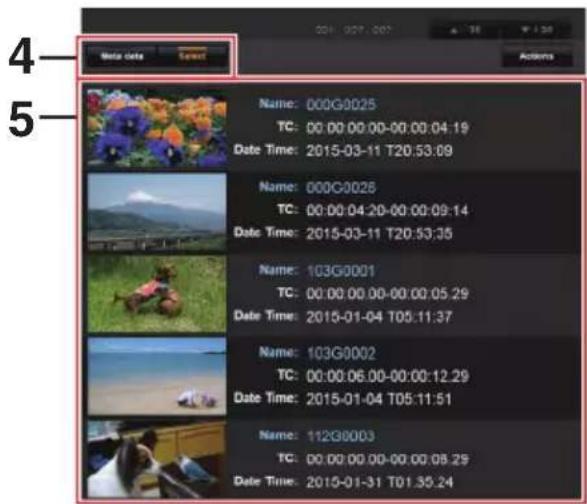
Task: Open clip name 103G0002
Action: pos(341,353)
